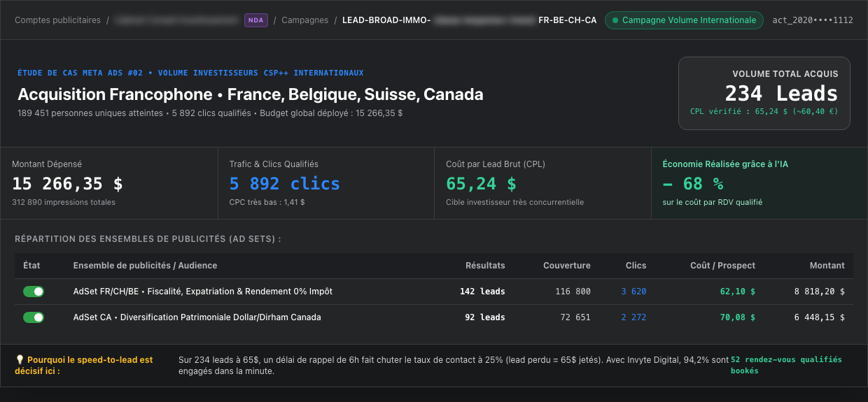Select AdSet CA Diversification Patrimoniale row name
The width and height of the screenshot is (868, 402).
[x=197, y=317]
